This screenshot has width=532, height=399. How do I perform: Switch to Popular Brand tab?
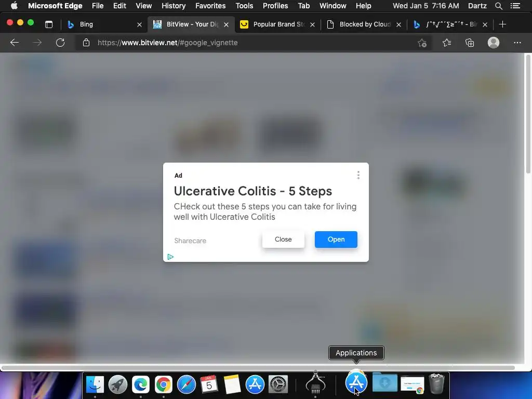[278, 24]
